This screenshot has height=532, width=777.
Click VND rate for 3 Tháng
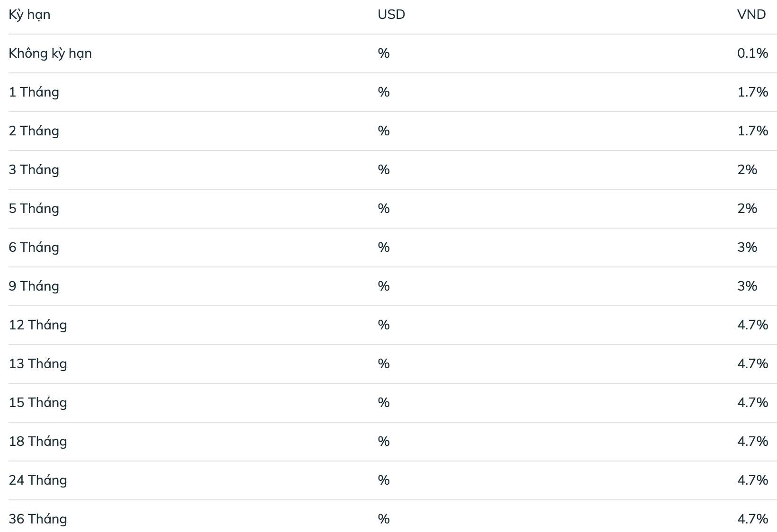coord(747,169)
